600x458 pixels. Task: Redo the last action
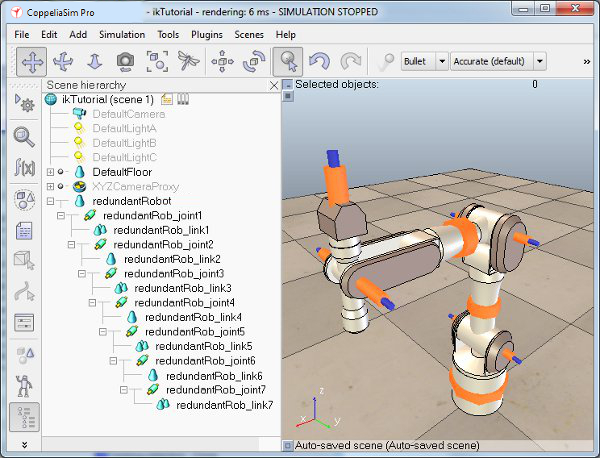point(351,61)
